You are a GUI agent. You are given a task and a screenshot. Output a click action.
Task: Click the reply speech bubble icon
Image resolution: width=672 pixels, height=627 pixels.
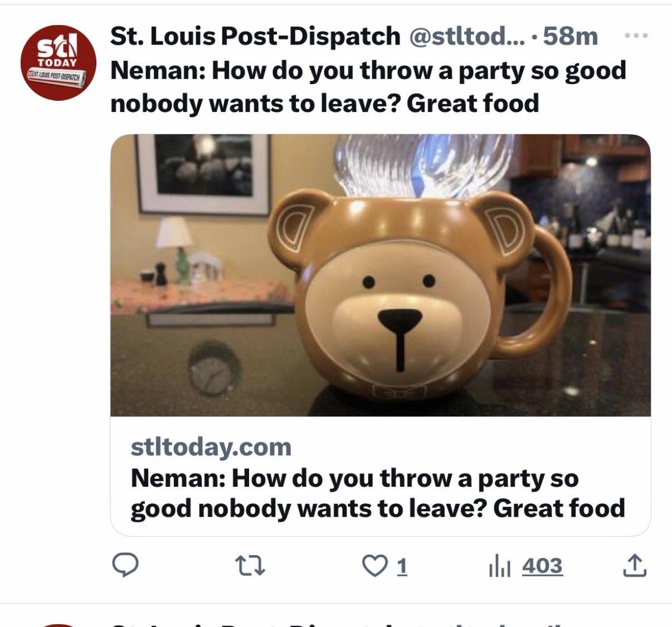pos(125,566)
